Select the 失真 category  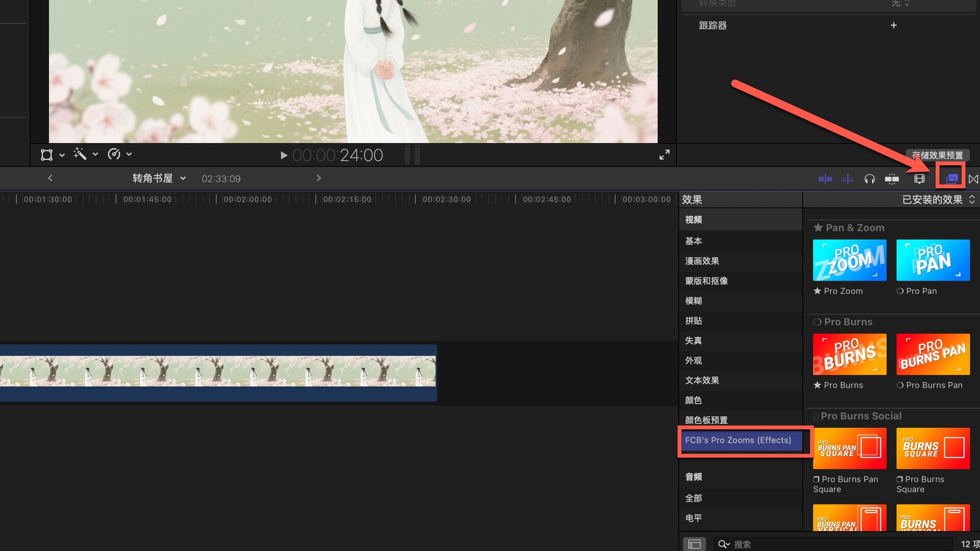click(740, 341)
